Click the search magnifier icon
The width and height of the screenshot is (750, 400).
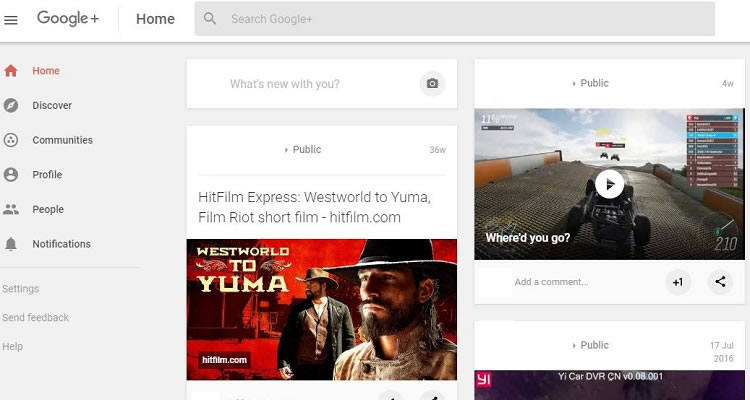[x=210, y=19]
